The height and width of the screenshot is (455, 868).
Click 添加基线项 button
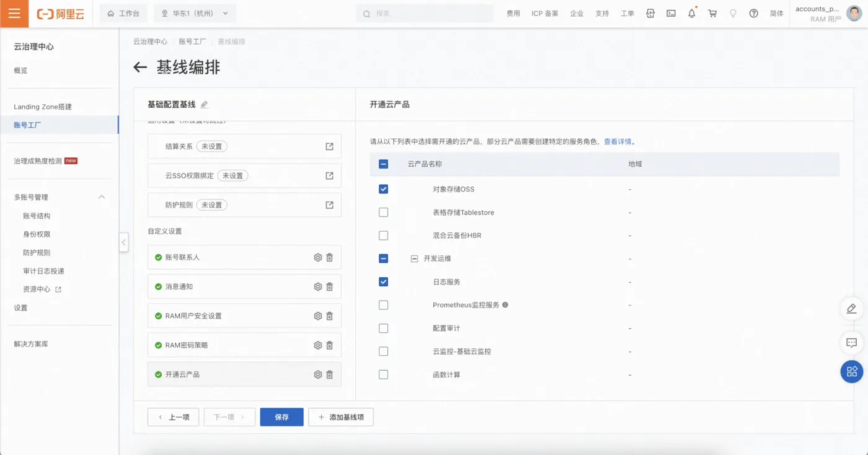(x=340, y=417)
